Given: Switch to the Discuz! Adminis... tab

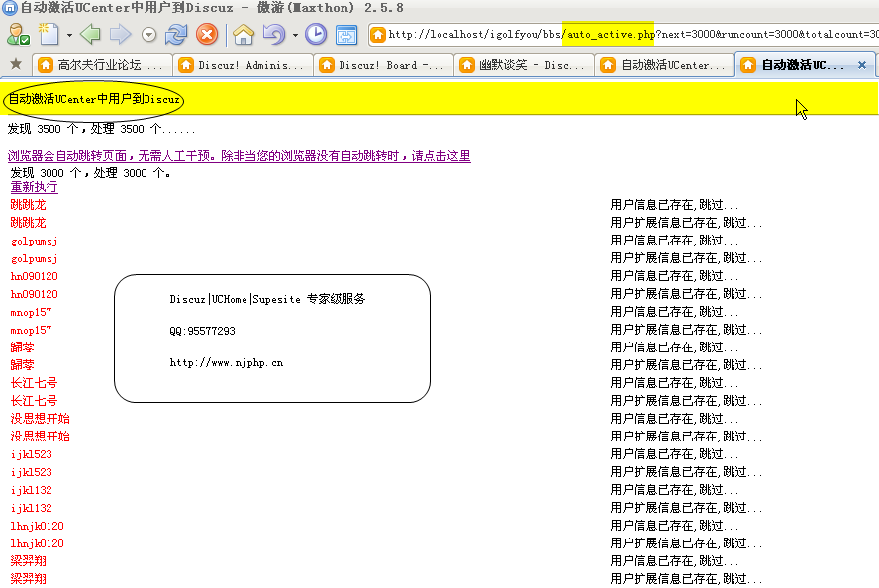Looking at the screenshot, I should coord(243,65).
